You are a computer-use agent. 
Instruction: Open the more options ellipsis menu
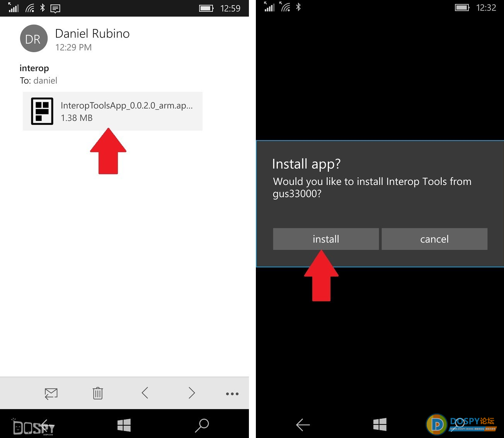tap(232, 394)
